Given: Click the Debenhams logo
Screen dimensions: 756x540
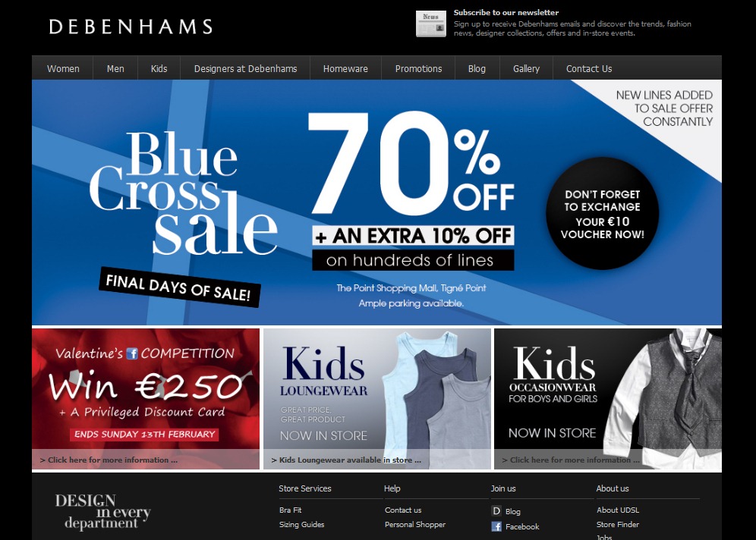Looking at the screenshot, I should coord(131,27).
